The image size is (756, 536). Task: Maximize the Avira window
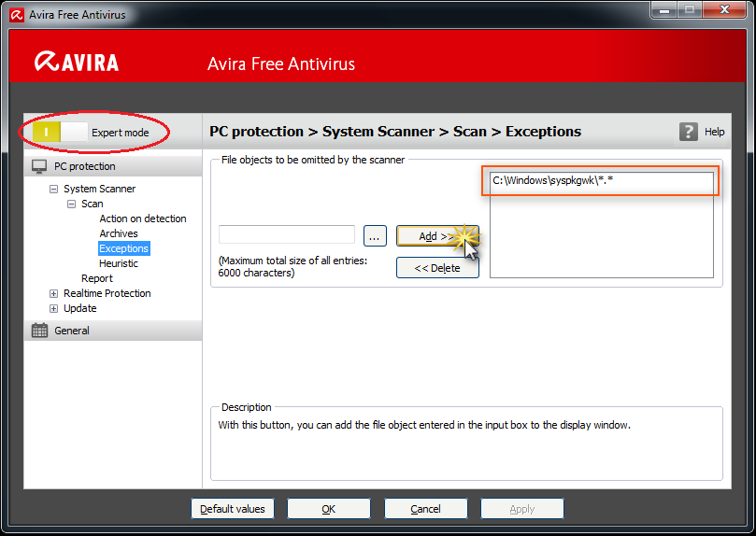(690, 9)
